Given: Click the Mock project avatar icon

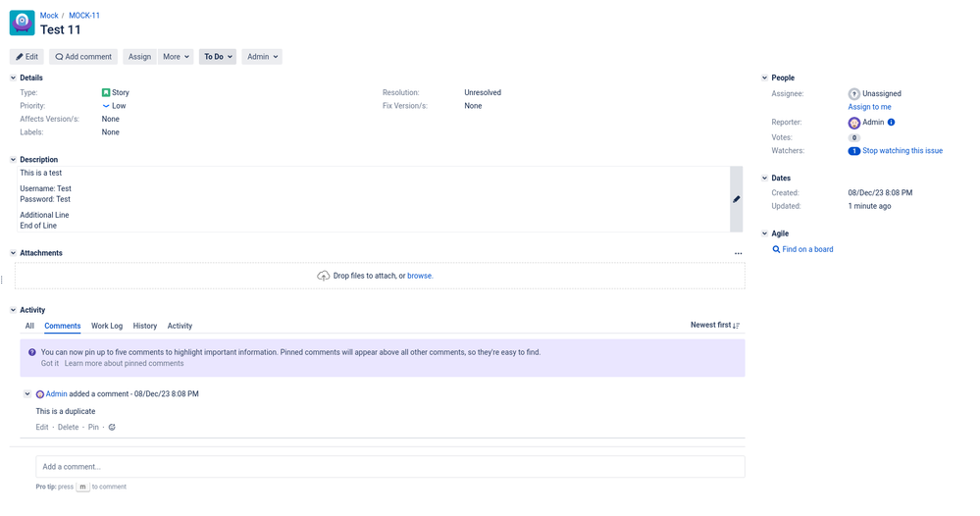Looking at the screenshot, I should click(x=22, y=23).
